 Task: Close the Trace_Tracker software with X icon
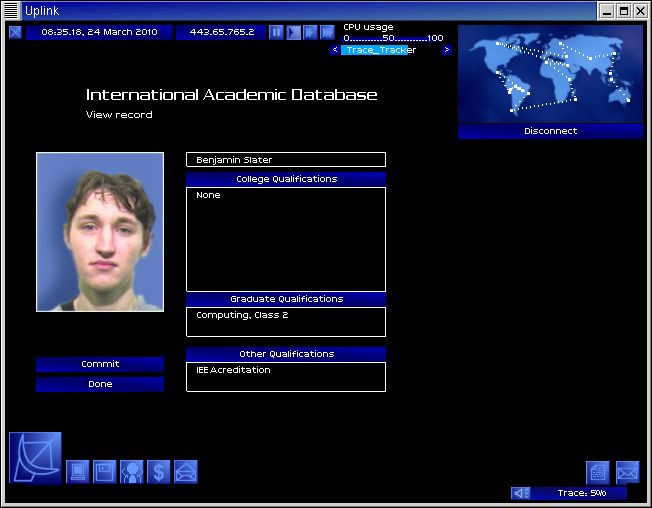tap(15, 32)
